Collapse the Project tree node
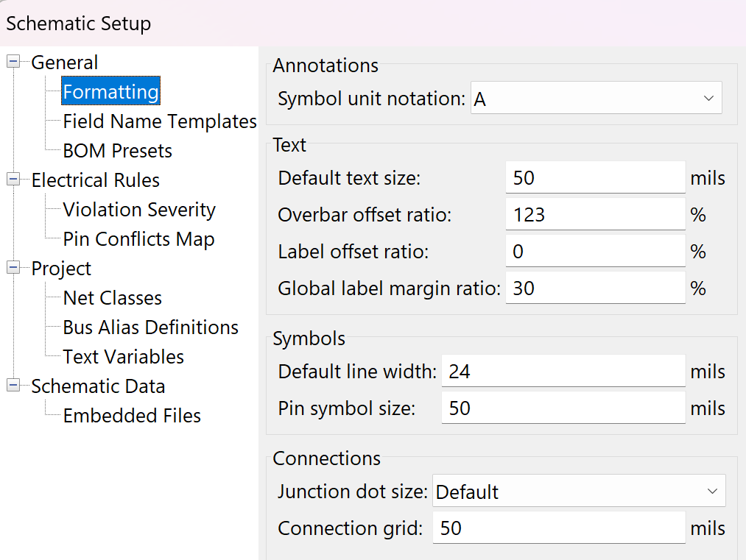Viewport: 746px width, 560px height. pos(13,268)
